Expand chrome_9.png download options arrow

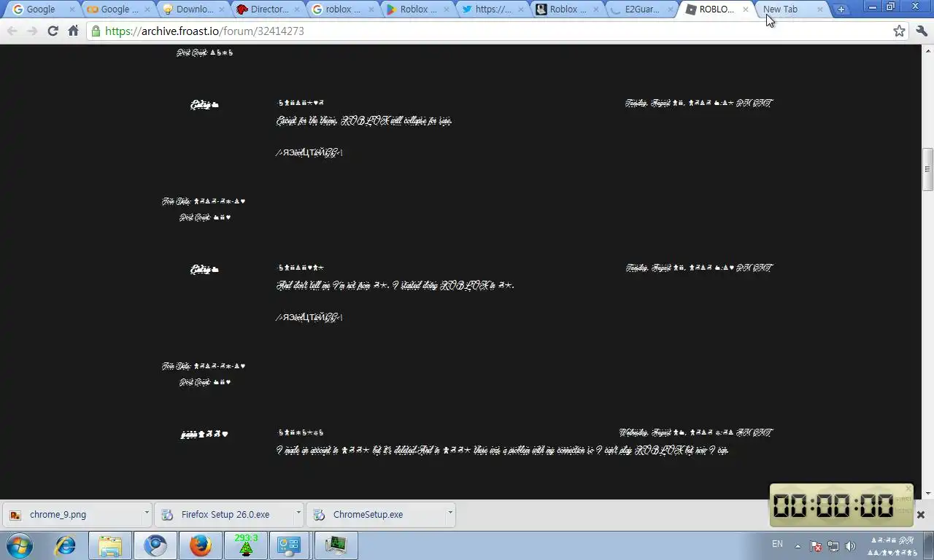click(146, 514)
